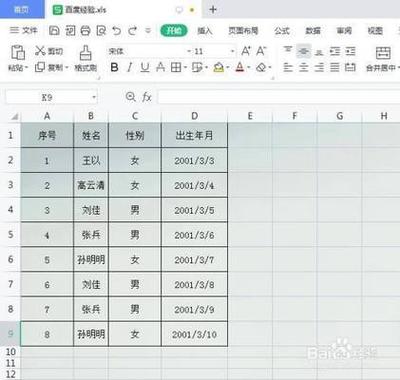Screen dimensions: 400x380
Task: Redo the last undone action
Action: (x=132, y=31)
